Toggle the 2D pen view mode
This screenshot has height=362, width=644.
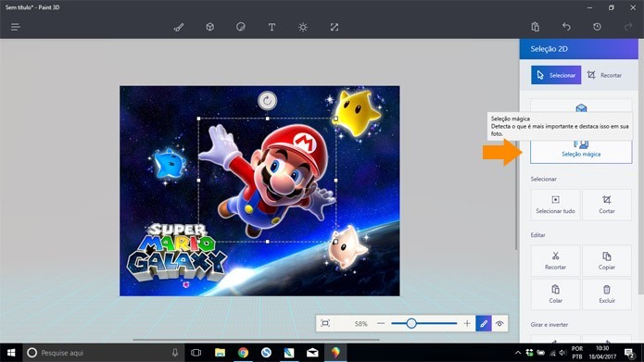pyautogui.click(x=484, y=323)
